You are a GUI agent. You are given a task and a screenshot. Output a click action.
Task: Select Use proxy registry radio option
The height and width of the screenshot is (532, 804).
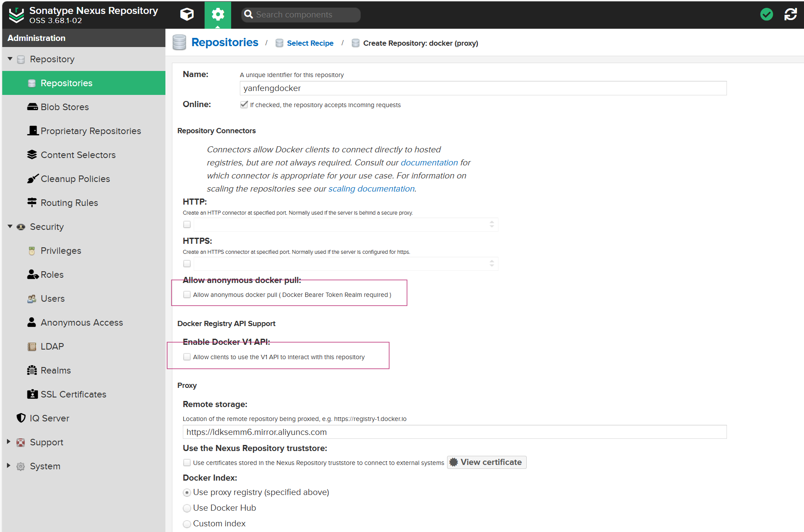pyautogui.click(x=187, y=493)
